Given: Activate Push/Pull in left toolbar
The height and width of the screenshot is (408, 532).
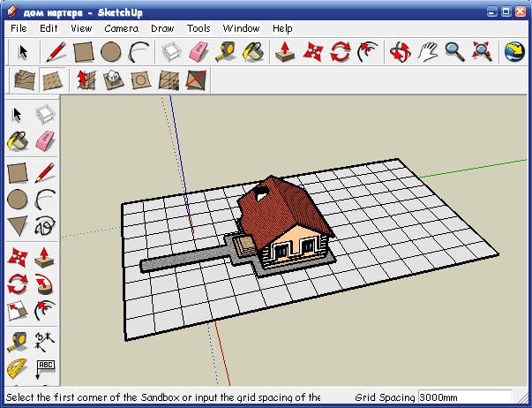Looking at the screenshot, I should click(x=44, y=258).
